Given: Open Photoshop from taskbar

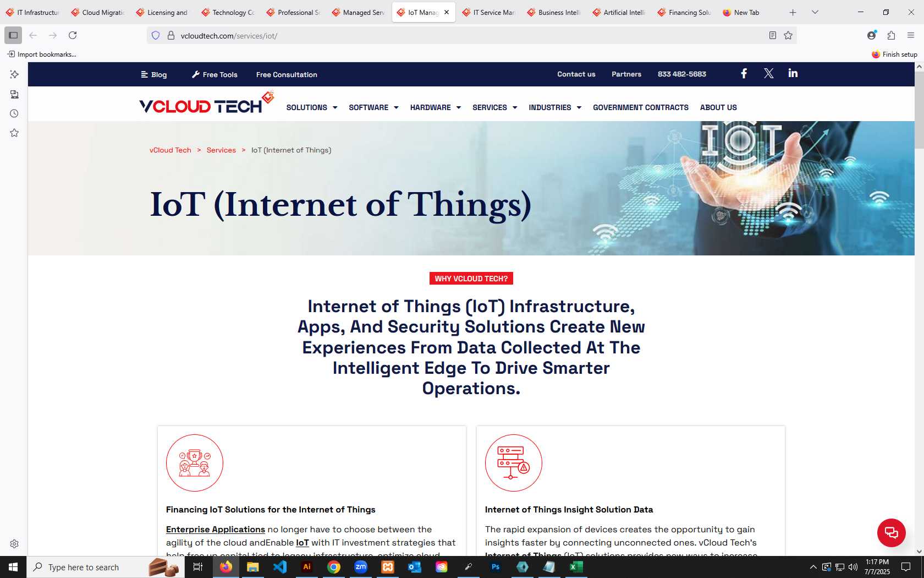Looking at the screenshot, I should [496, 567].
